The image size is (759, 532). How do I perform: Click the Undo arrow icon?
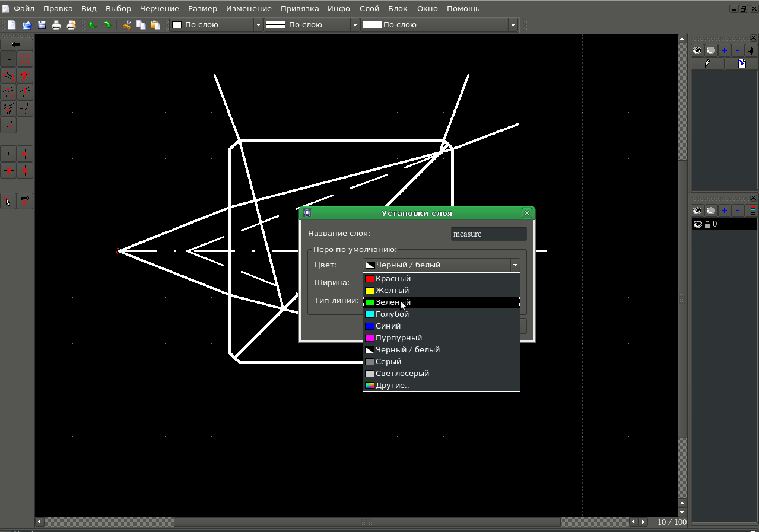(93, 24)
